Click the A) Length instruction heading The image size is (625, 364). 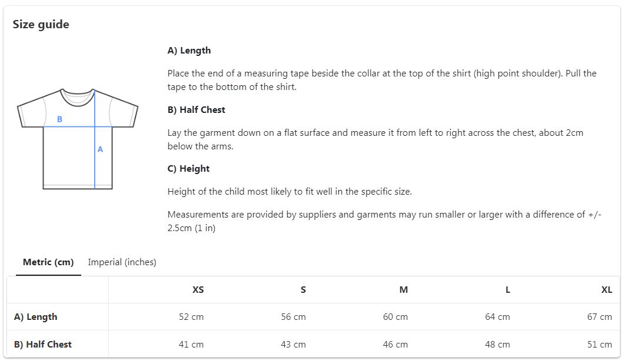[x=189, y=51]
